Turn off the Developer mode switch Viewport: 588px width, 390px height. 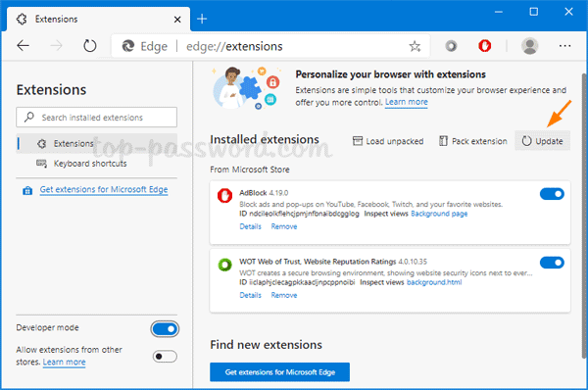165,329
